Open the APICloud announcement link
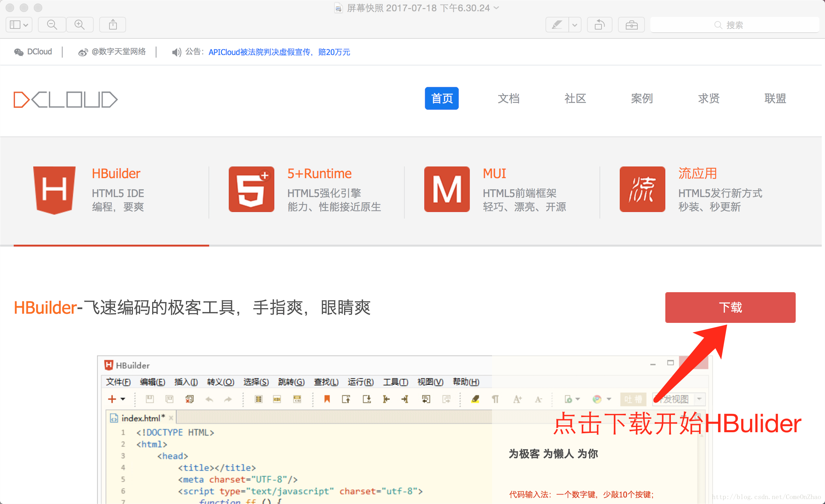 (279, 52)
